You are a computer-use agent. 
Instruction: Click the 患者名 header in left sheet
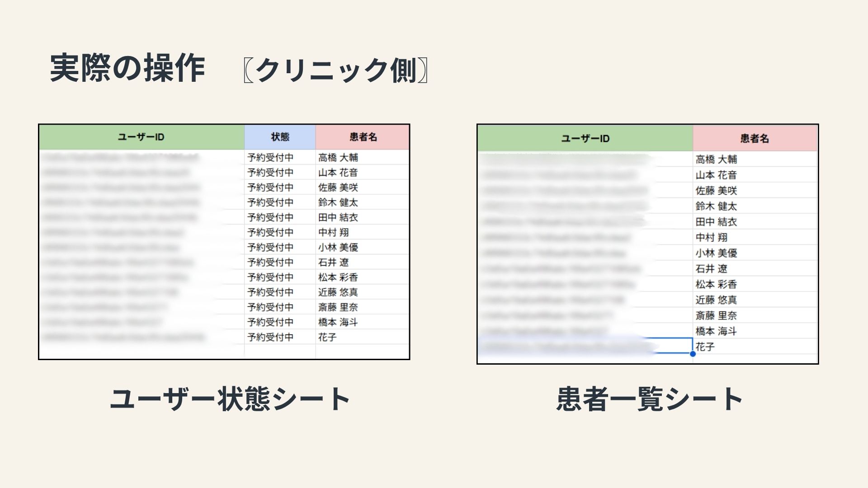(x=363, y=137)
